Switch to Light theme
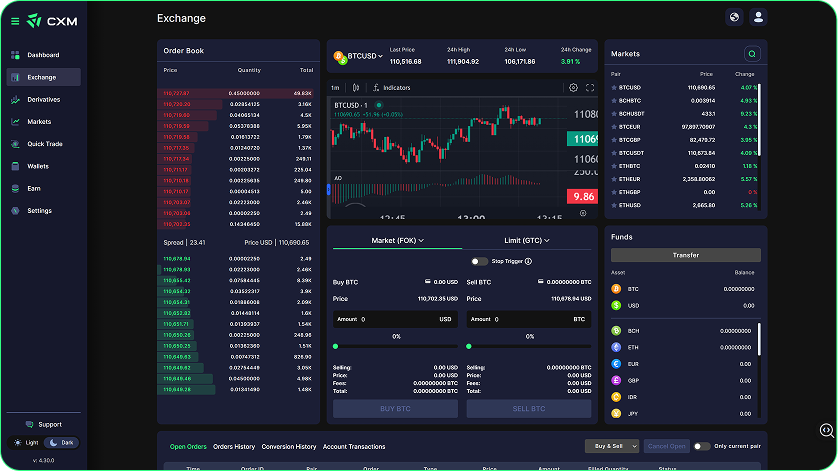 (25, 442)
